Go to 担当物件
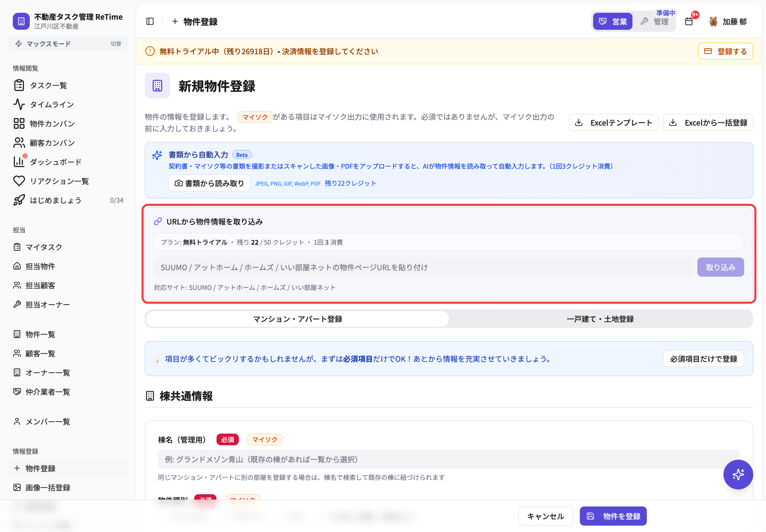 coord(68,266)
